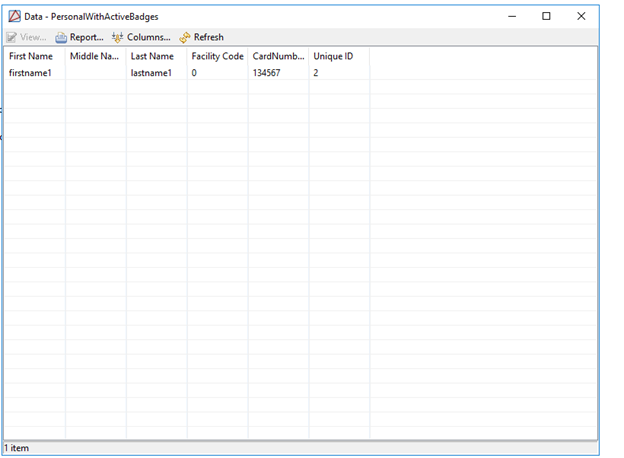Sort by Facility Code column header

tap(217, 57)
